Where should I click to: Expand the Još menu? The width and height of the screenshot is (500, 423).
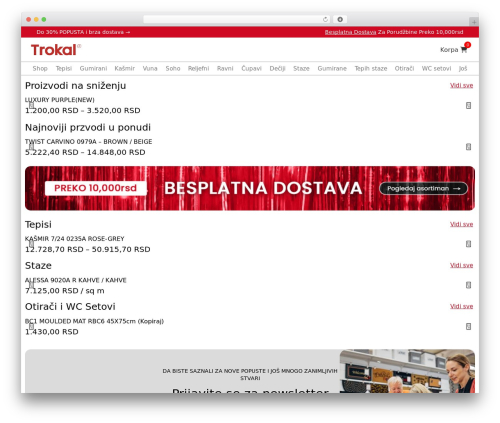coord(463,68)
